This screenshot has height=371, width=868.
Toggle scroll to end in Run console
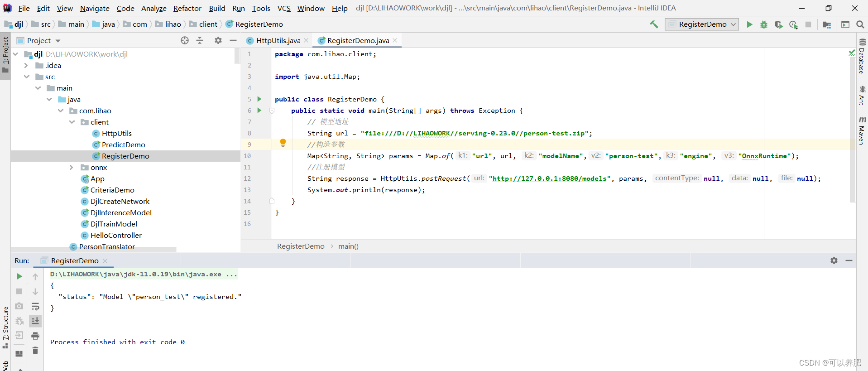coord(35,321)
